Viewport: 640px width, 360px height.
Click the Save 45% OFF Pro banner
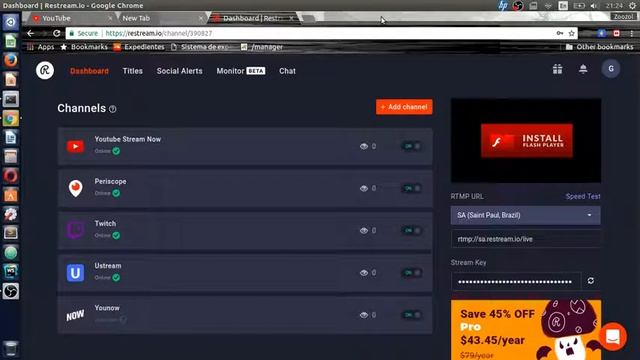pos(526,330)
